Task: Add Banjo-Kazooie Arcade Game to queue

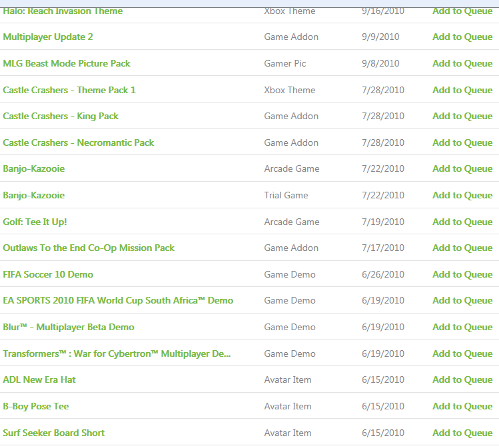Action: (x=462, y=169)
